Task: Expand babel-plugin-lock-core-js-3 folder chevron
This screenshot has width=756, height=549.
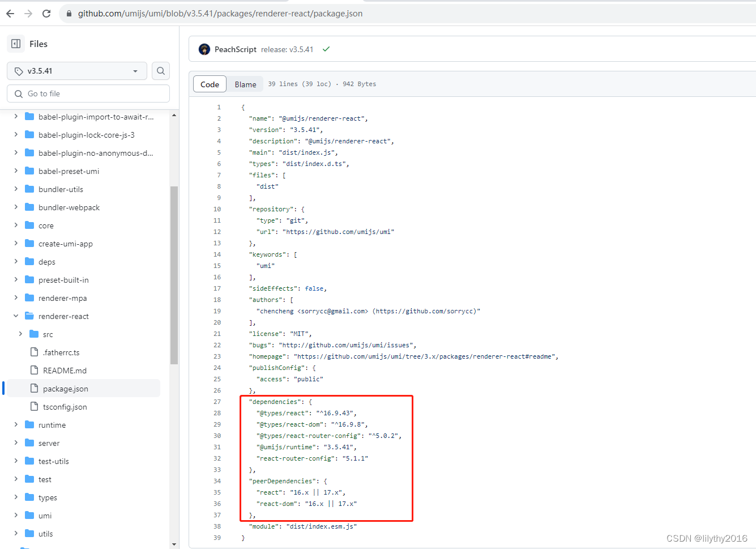Action: tap(16, 135)
